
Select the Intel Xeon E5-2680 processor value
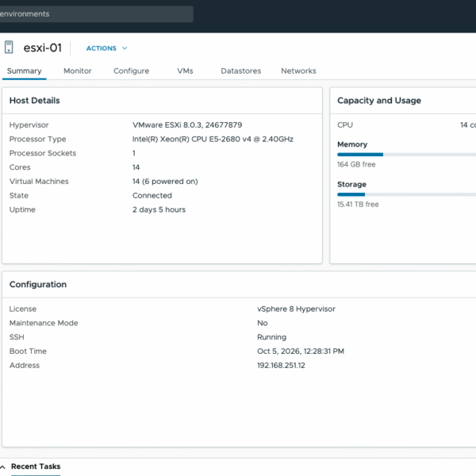[213, 139]
